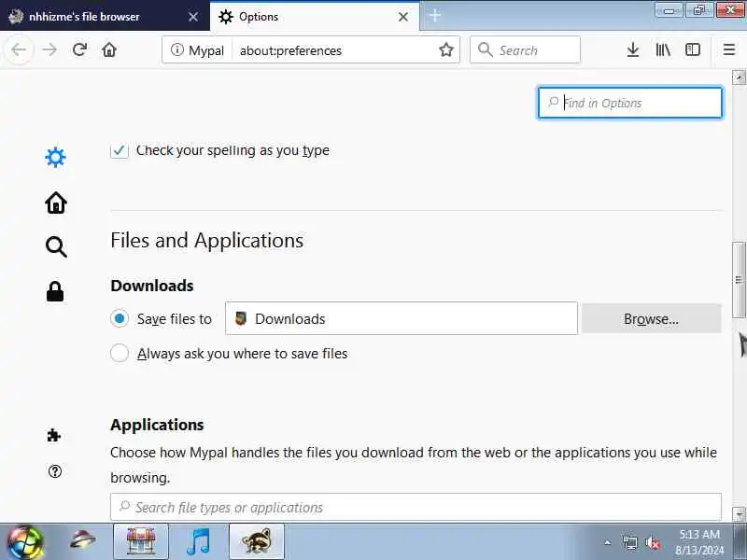Open Mypal Support question mark icon
This screenshot has width=747, height=560.
coord(55,471)
